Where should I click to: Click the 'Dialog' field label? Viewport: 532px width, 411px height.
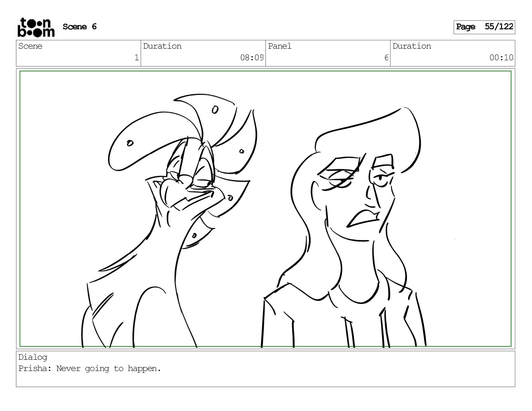tap(33, 357)
